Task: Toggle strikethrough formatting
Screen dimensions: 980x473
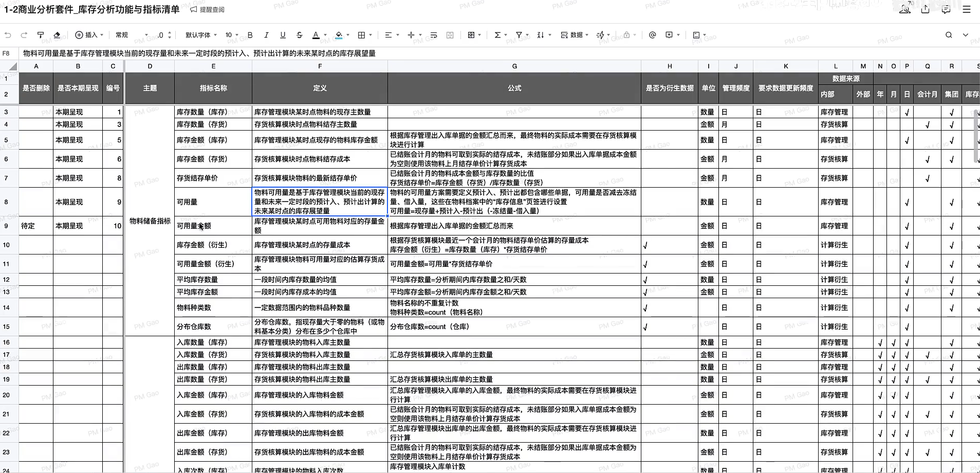Action: coord(300,35)
